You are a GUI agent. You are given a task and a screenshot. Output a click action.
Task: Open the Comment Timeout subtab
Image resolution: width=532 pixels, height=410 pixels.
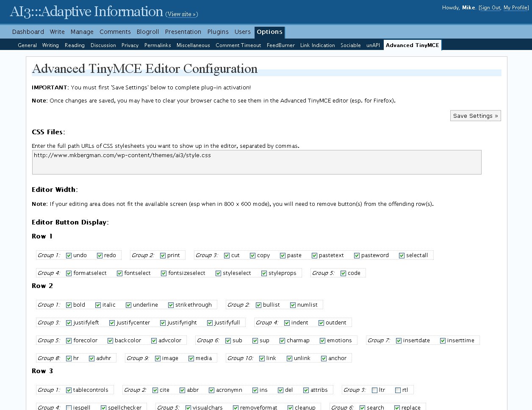(238, 45)
